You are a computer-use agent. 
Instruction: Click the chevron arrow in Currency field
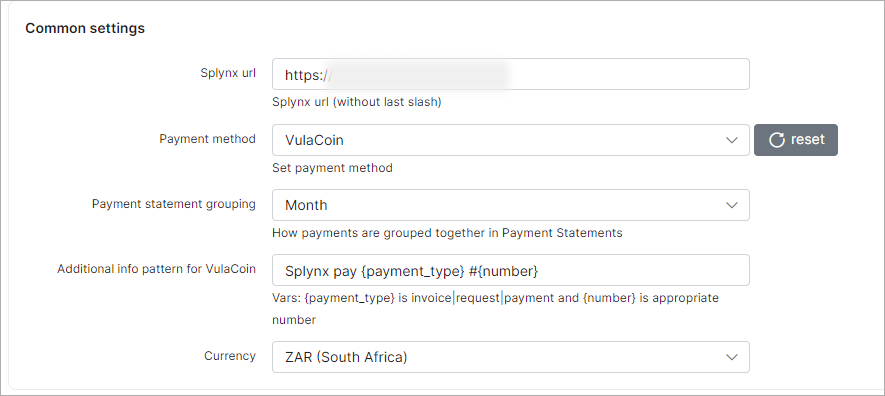731,357
